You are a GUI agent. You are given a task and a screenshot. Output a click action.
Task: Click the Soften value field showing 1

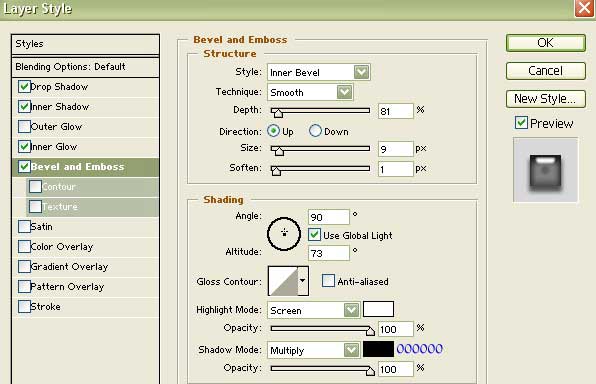[396, 169]
